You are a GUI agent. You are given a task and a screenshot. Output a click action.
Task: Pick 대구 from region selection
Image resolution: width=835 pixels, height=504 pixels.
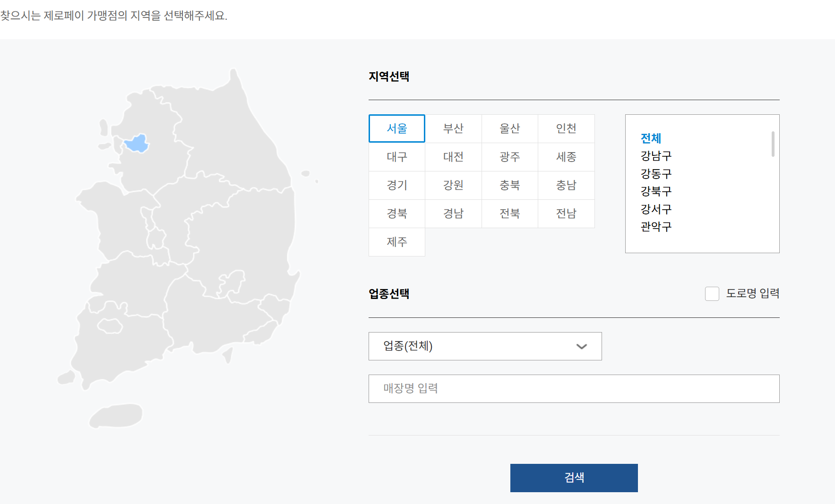(x=397, y=157)
